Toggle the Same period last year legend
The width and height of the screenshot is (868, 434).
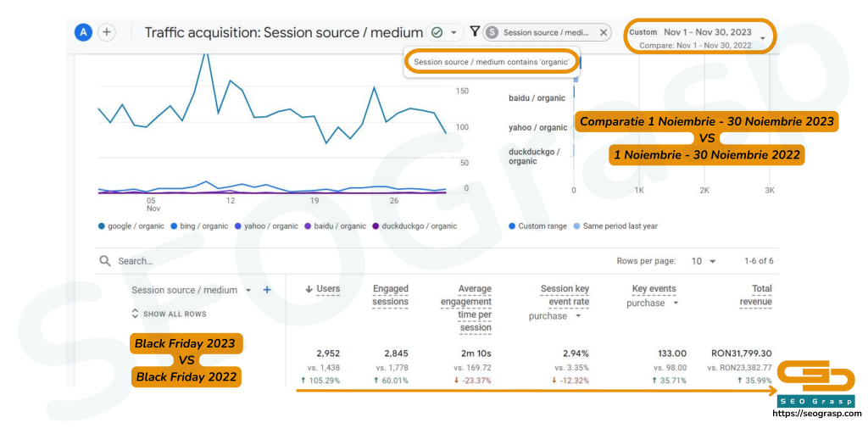tap(620, 226)
